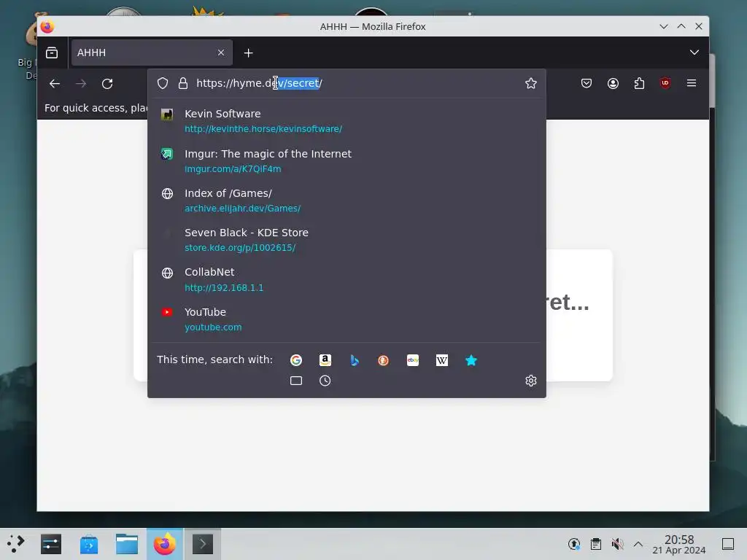Activate Firefox taskbar entry

(165, 544)
